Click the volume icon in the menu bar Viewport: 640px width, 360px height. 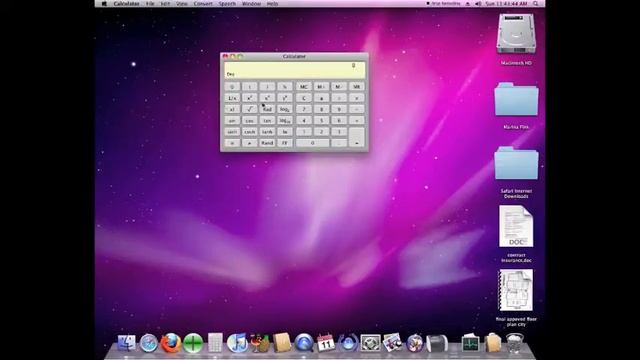[x=478, y=4]
